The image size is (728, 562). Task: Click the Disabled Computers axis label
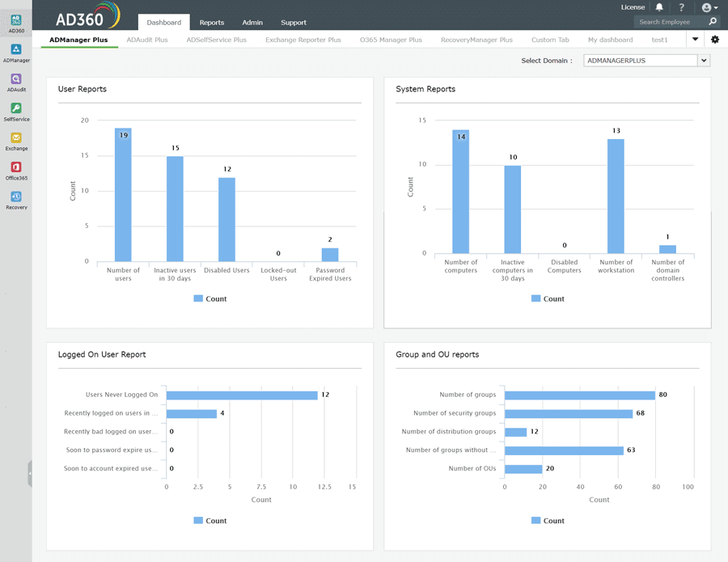pos(564,266)
